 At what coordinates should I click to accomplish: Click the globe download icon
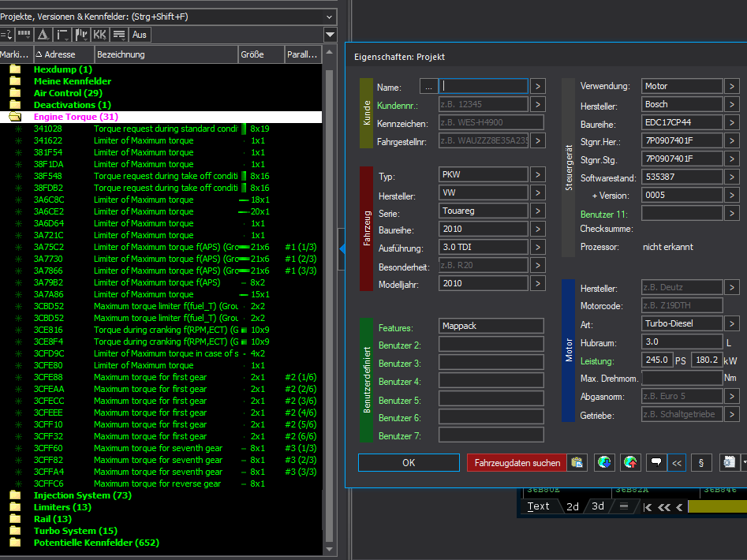pyautogui.click(x=603, y=463)
